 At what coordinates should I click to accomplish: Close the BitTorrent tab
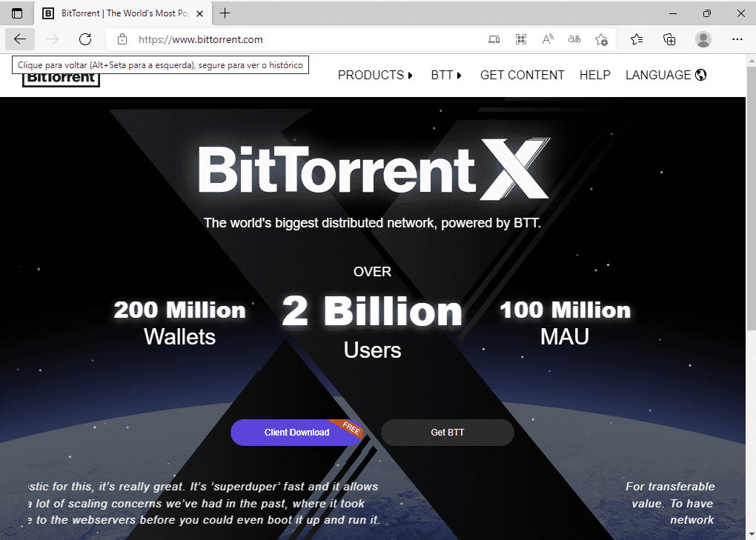pyautogui.click(x=199, y=13)
